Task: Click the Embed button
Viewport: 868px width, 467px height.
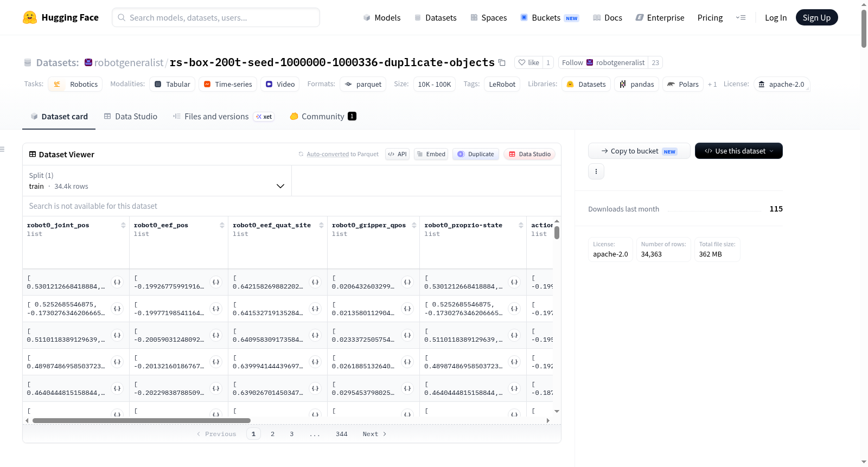Action: coord(431,154)
